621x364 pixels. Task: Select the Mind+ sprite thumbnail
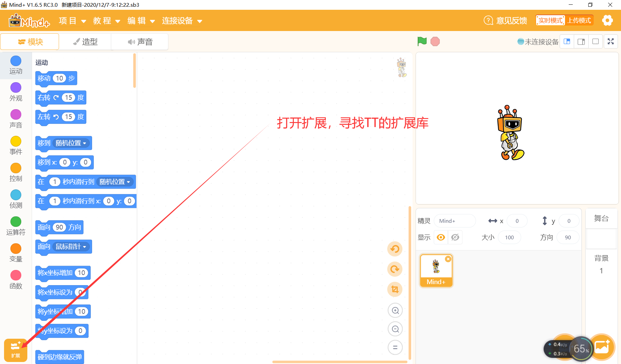point(436,271)
